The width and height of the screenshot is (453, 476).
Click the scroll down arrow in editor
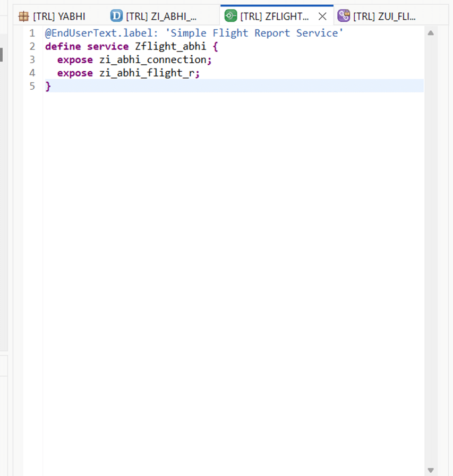pyautogui.click(x=431, y=470)
